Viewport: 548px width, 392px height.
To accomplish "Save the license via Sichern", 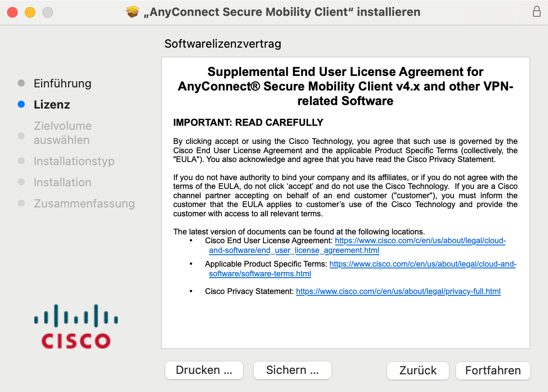I will pyautogui.click(x=293, y=370).
